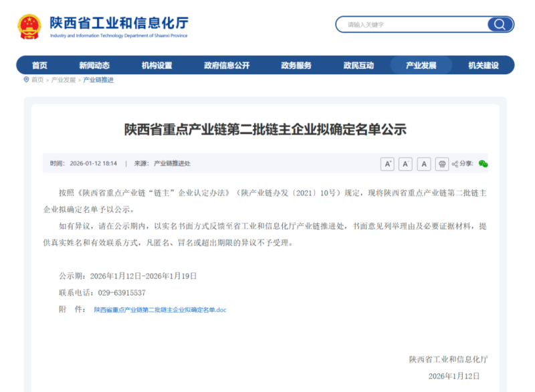Navigate to 政民互动 page
The width and height of the screenshot is (535, 392).
point(358,66)
